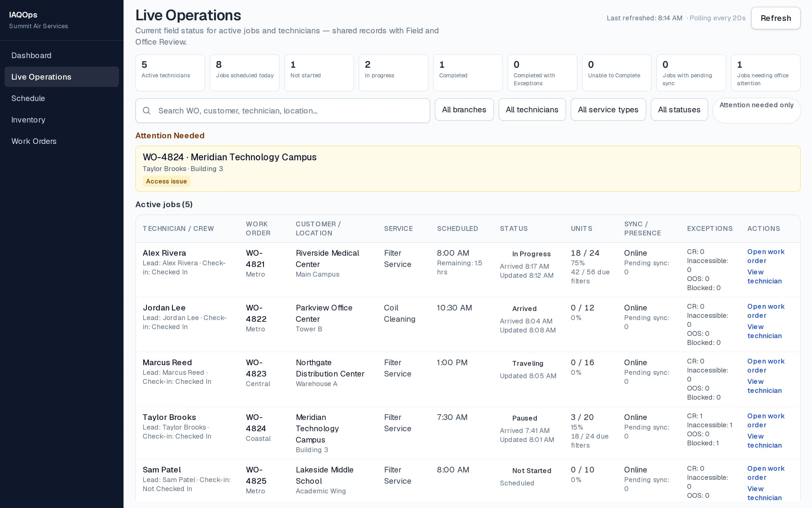Click the 7:30 AM scheduled time
This screenshot has width=812, height=508.
coord(452,417)
